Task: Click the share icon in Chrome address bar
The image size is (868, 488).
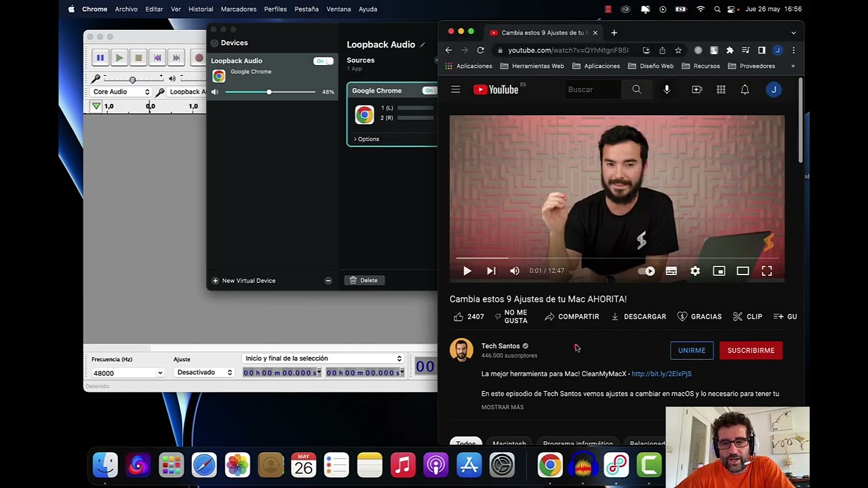Action: click(x=663, y=50)
